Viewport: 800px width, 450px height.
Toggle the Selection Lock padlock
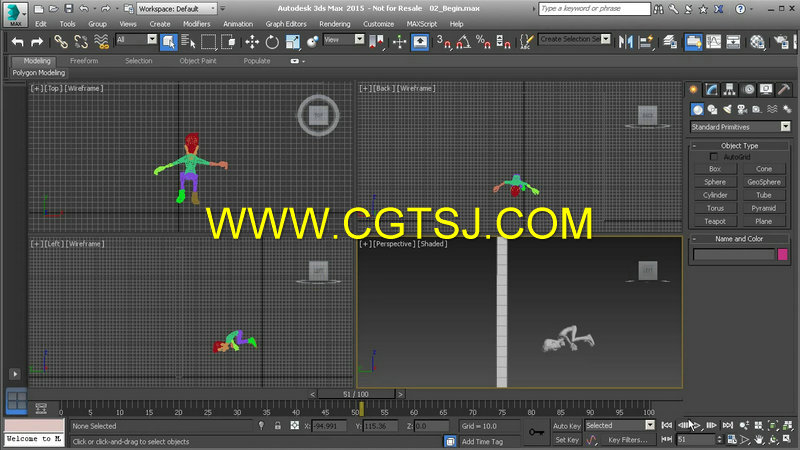[278, 426]
